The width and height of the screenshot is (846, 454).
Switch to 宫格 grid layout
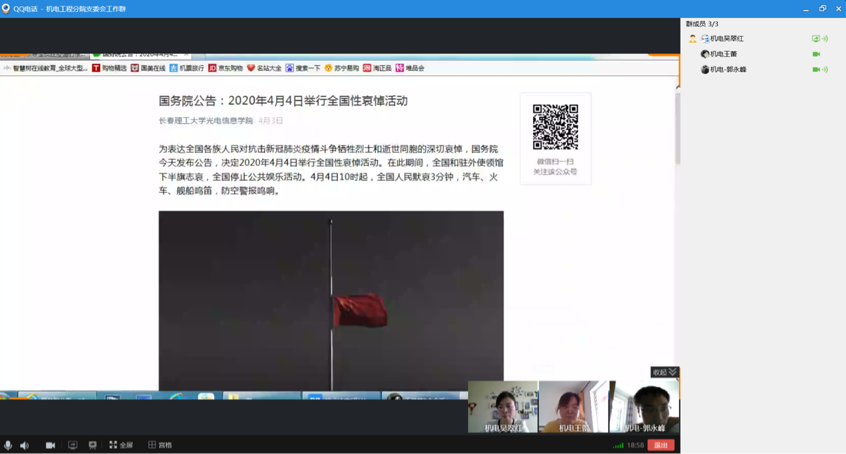click(x=159, y=445)
